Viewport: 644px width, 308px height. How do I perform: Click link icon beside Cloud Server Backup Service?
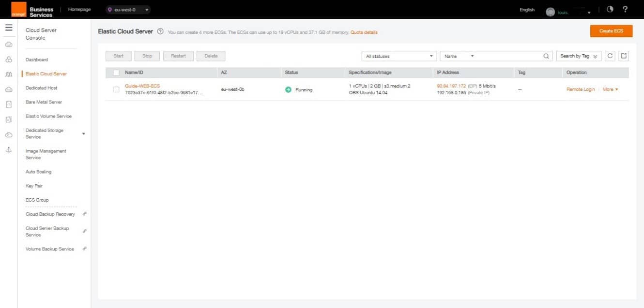coord(85,231)
